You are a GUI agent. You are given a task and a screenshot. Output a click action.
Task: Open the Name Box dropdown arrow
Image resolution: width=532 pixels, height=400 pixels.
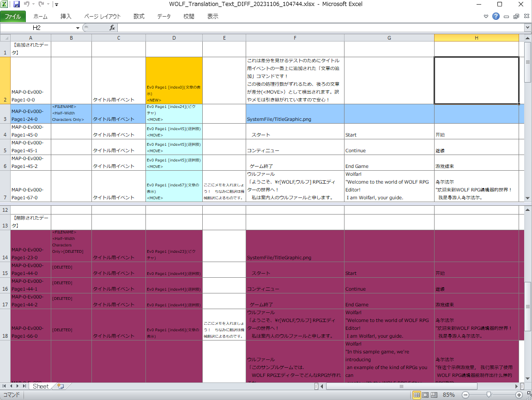[x=78, y=28]
